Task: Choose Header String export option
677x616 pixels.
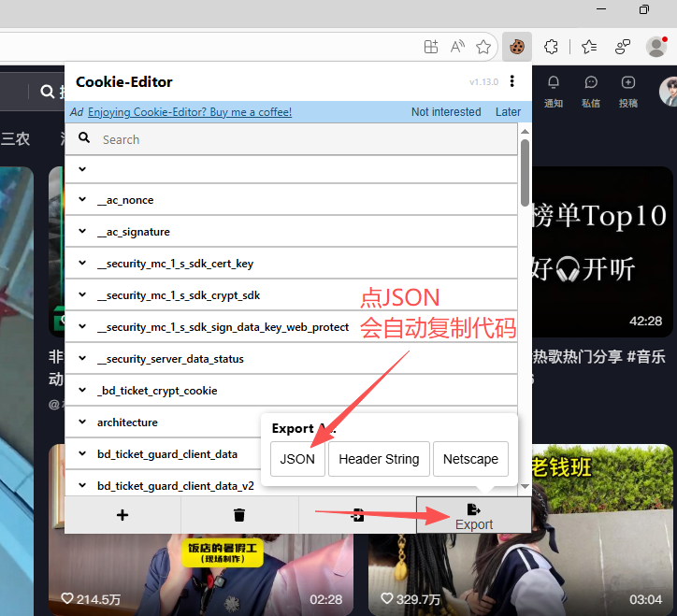Action: pyautogui.click(x=379, y=459)
